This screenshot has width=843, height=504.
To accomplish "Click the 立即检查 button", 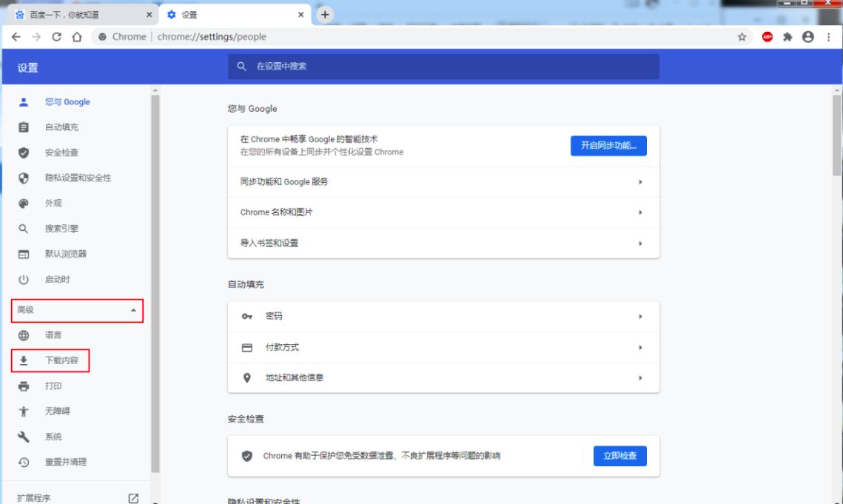I will (x=620, y=456).
